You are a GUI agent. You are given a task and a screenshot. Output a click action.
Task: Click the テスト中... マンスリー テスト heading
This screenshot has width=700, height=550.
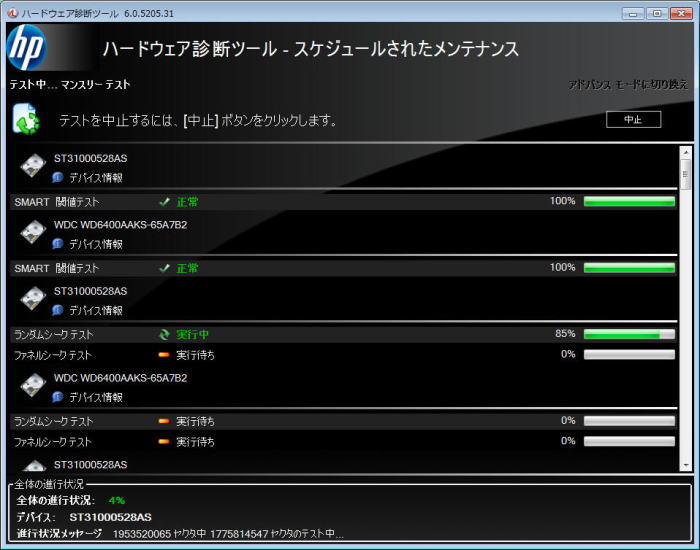pyautogui.click(x=70, y=84)
